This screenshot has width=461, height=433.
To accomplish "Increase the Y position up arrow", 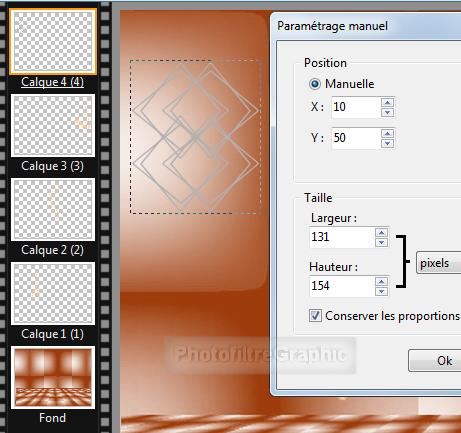I will point(387,133).
